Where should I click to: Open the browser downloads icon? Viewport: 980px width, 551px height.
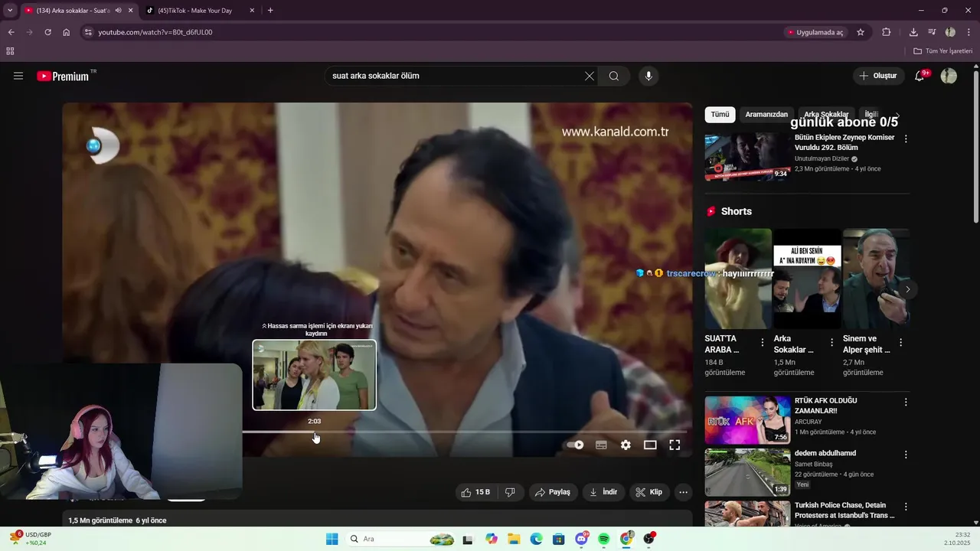click(x=913, y=32)
